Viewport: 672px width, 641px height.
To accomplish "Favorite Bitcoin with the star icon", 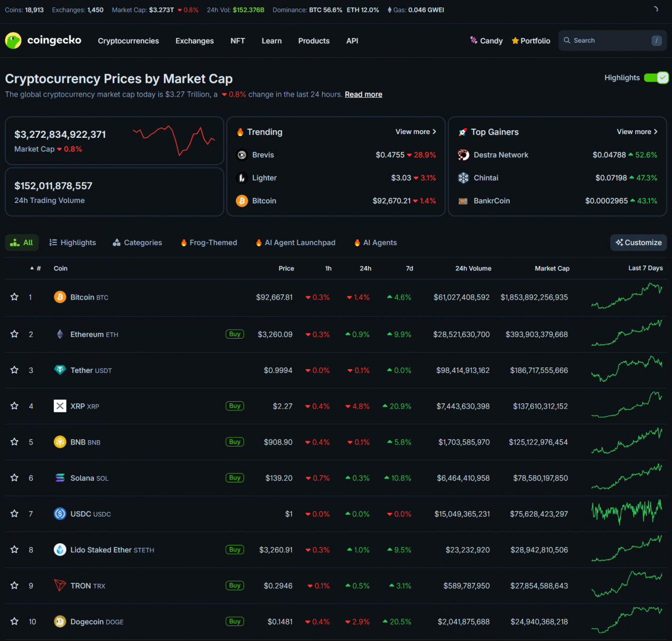I will 14,297.
